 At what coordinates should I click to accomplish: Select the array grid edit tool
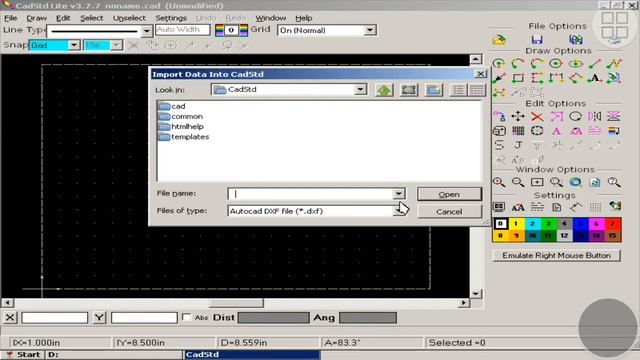(518, 131)
